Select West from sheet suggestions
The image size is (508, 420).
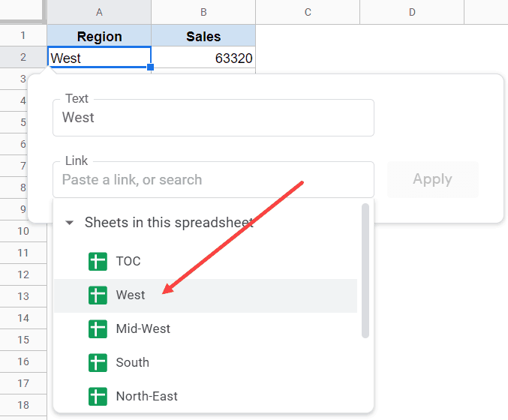click(131, 295)
